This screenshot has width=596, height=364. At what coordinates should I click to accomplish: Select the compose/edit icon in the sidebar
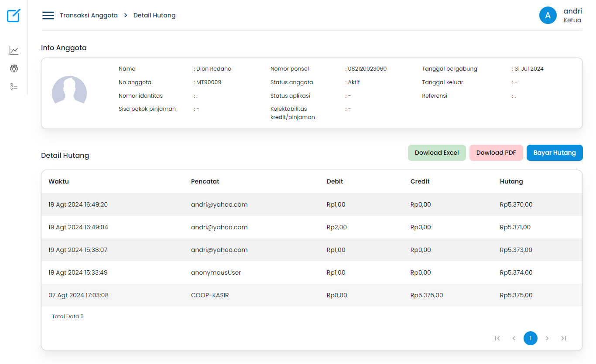pos(14,16)
